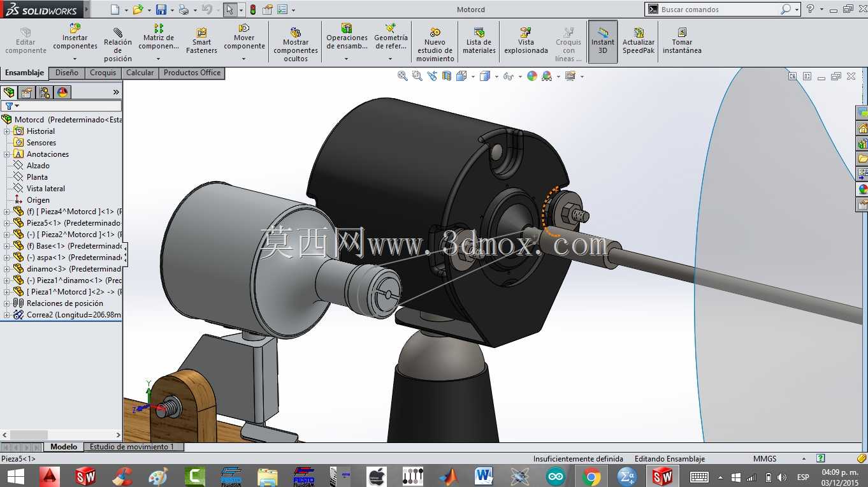
Task: Click Smart Fasteners tool
Action: 201,41
